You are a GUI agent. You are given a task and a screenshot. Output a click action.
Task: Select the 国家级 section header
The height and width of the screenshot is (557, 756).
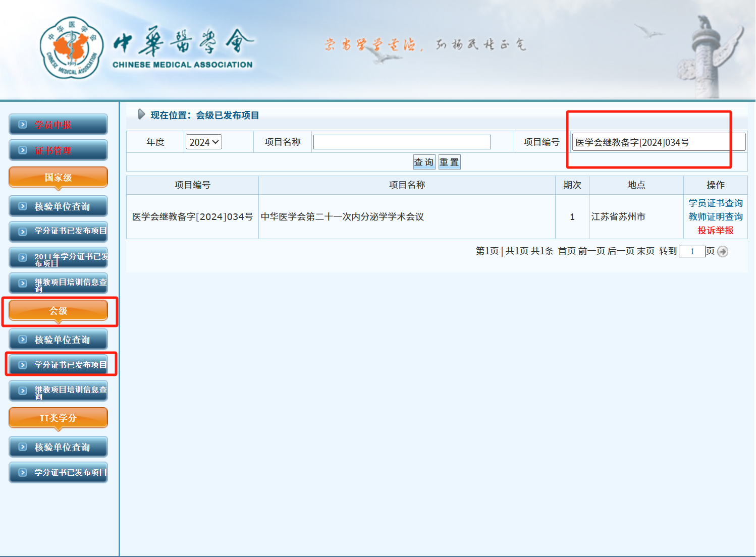point(58,178)
